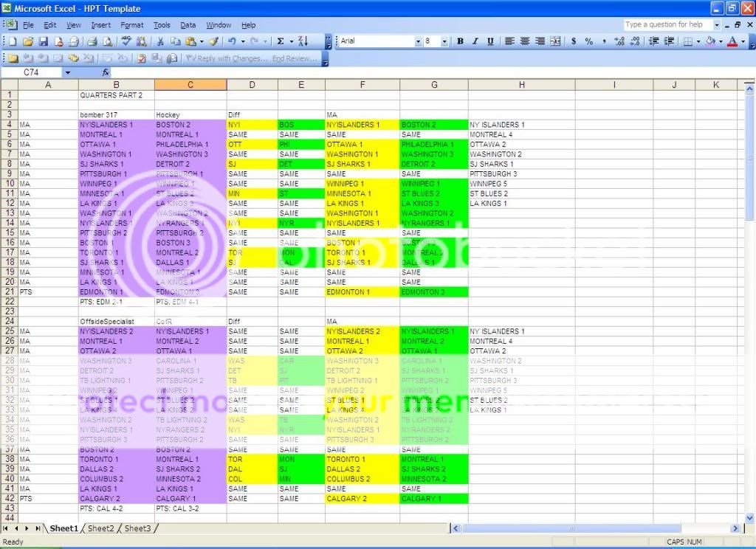Image resolution: width=756 pixels, height=549 pixels.
Task: Copy the selected cells
Action: (x=176, y=41)
